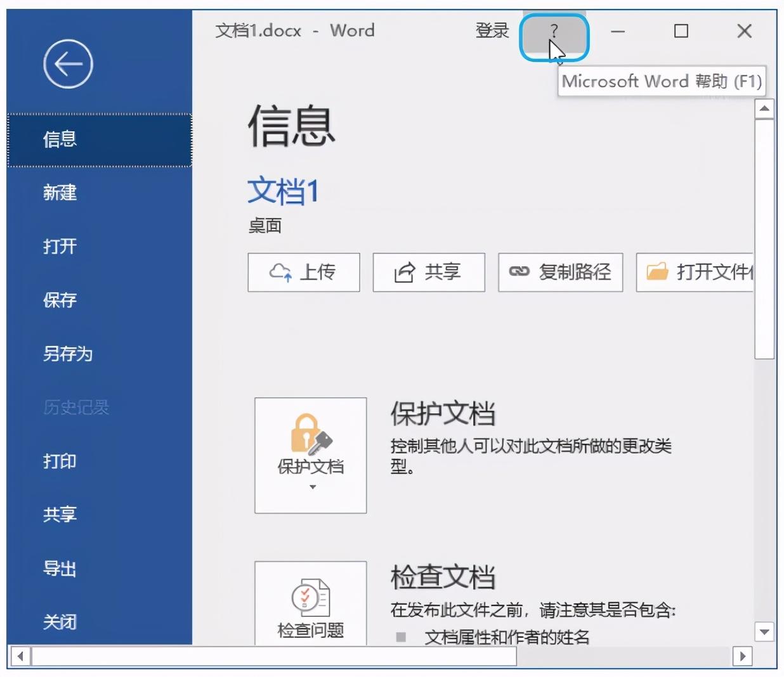Open the 共享 (Share) sidebar section
The width and height of the screenshot is (784, 677).
[x=58, y=515]
